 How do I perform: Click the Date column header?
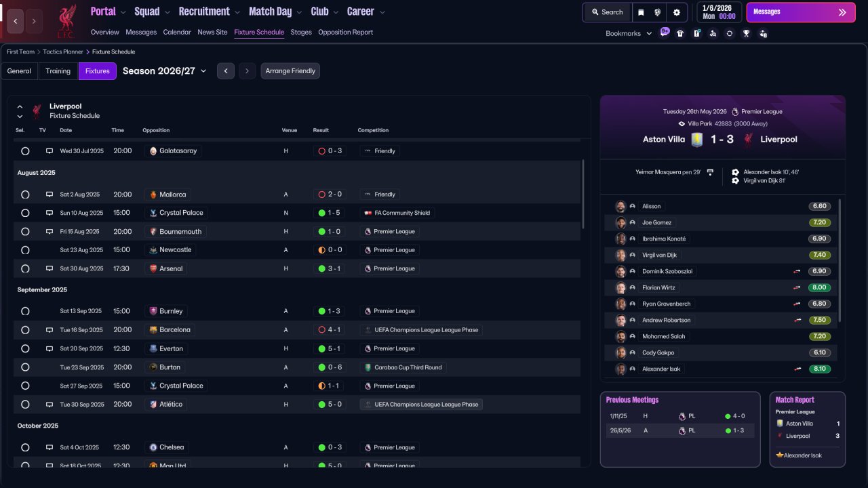click(x=66, y=130)
